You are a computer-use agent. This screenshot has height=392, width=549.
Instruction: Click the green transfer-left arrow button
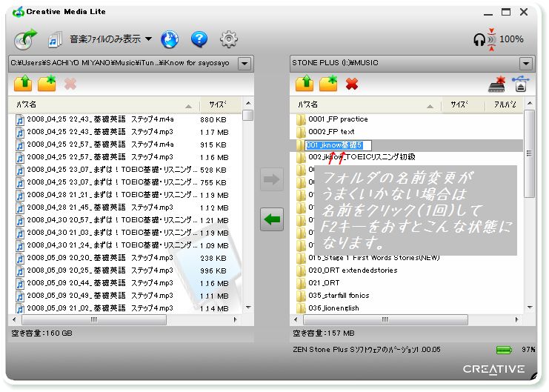pyautogui.click(x=272, y=219)
